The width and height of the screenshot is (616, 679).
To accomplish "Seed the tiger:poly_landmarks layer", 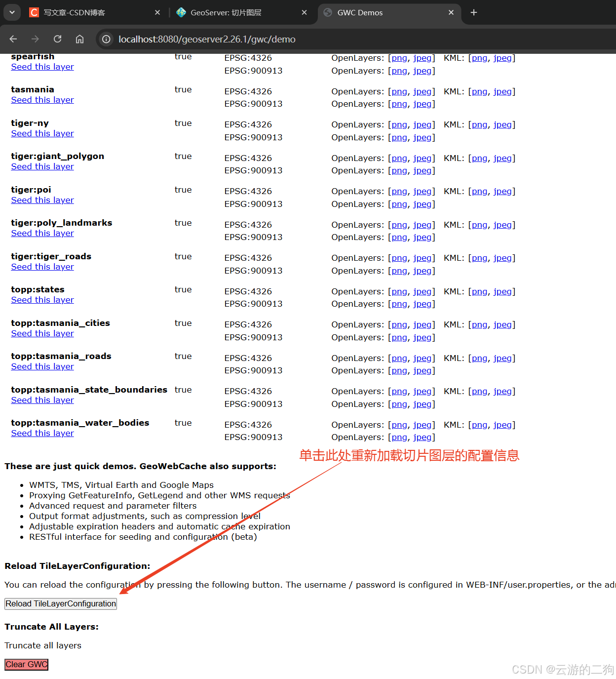I will [x=42, y=233].
